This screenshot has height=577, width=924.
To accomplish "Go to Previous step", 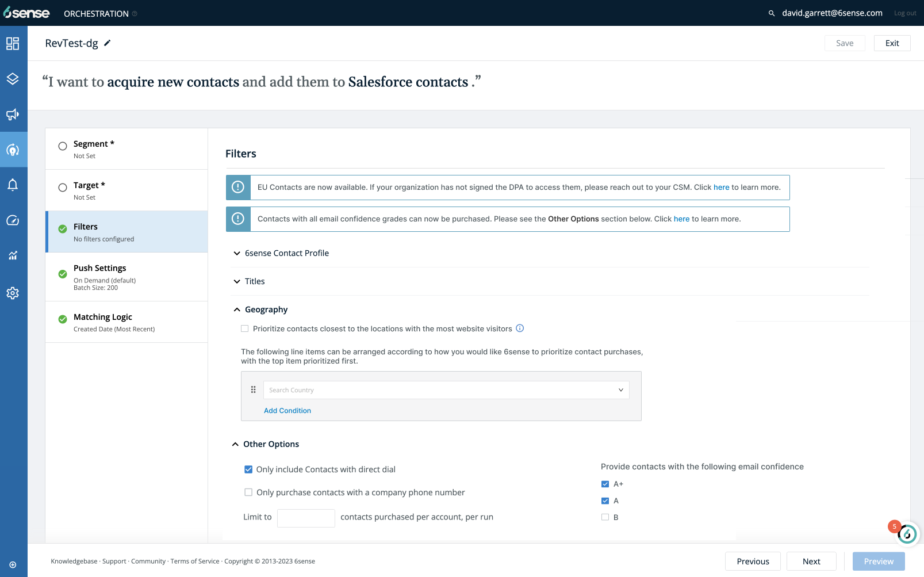I will pos(753,561).
